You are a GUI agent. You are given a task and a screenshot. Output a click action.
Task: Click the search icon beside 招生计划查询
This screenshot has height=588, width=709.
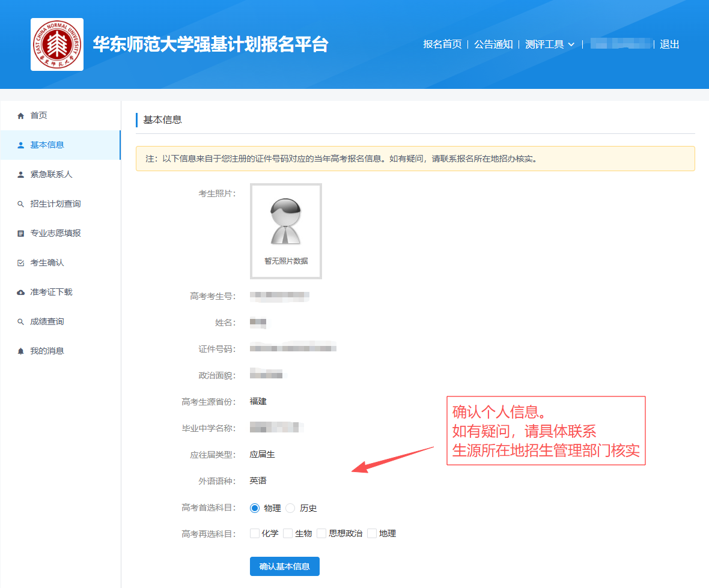(x=21, y=204)
